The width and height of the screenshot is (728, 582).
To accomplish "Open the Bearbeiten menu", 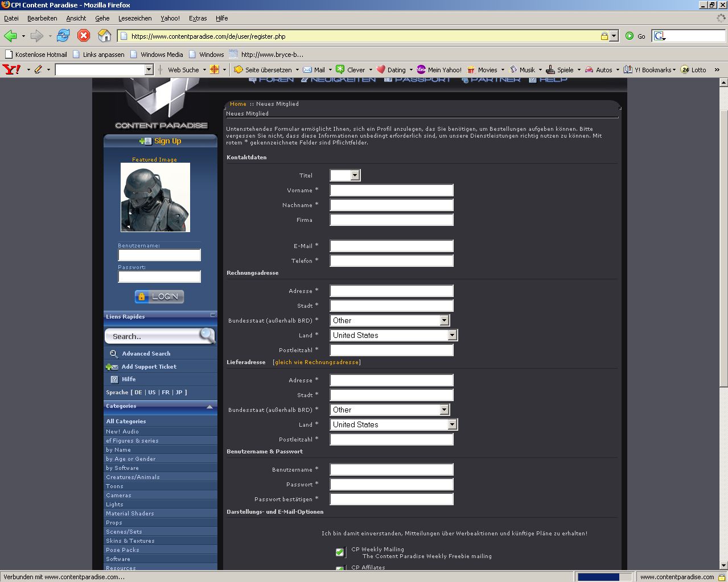I will tap(42, 18).
